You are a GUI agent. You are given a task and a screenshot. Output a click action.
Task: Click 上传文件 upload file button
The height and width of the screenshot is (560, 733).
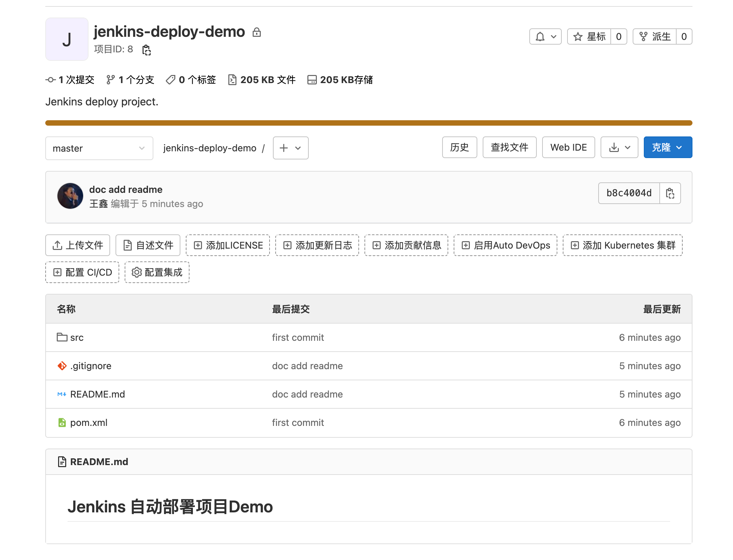click(78, 245)
